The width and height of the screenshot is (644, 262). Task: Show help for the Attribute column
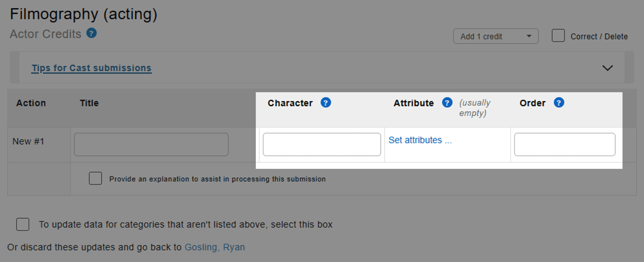coord(447,103)
